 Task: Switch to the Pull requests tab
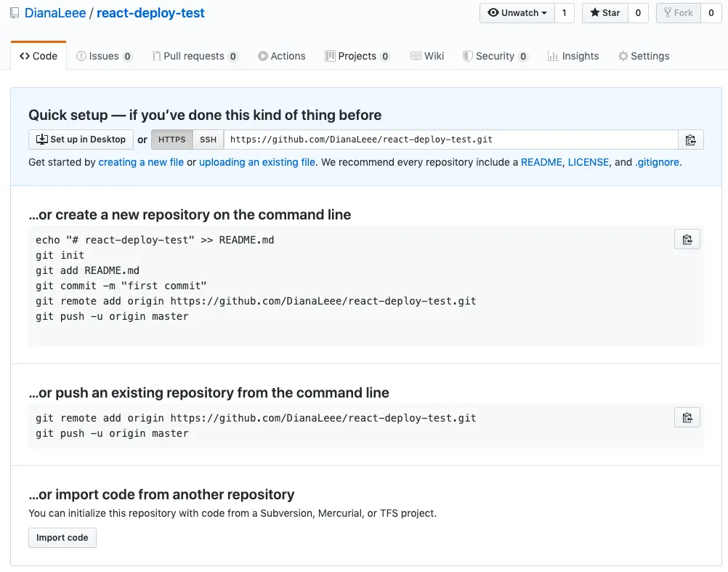point(194,56)
